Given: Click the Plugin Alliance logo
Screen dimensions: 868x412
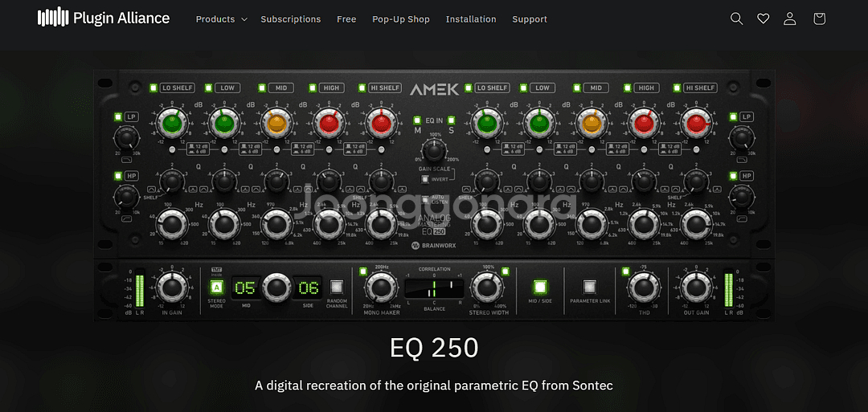Looking at the screenshot, I should coord(104,18).
